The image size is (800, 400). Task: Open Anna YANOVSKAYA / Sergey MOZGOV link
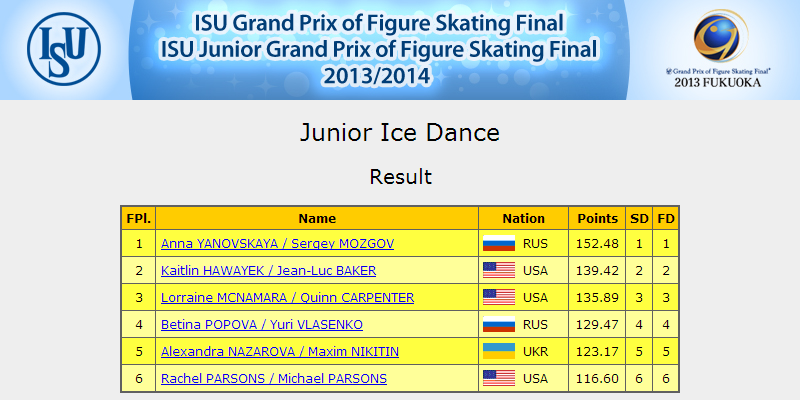pyautogui.click(x=277, y=244)
